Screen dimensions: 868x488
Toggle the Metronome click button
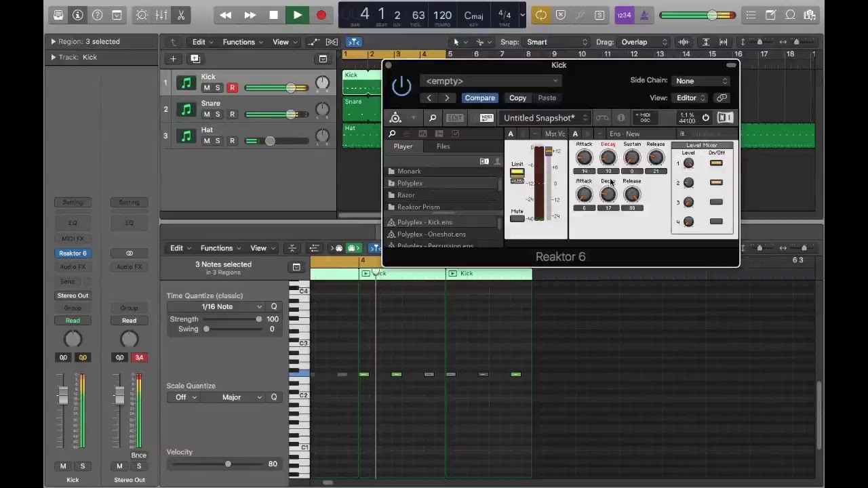644,15
